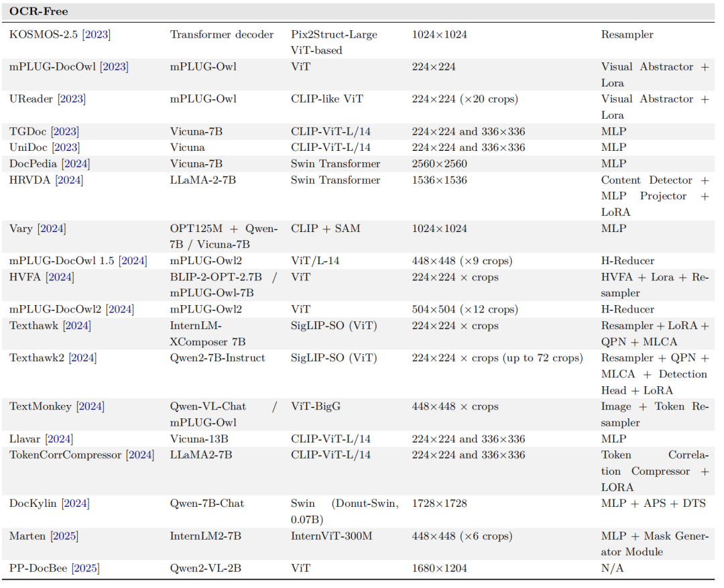This screenshot has width=724, height=588.
Task: Select 'MLP + Mask Generator Module' text
Action: [655, 544]
